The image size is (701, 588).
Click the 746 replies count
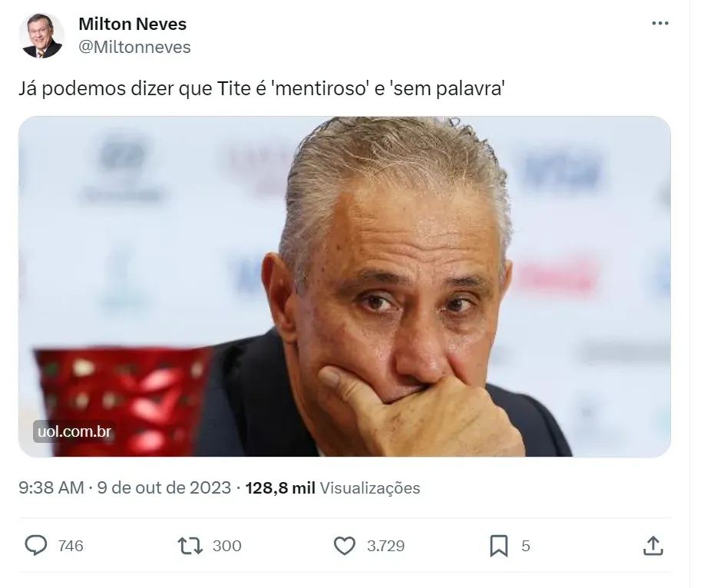[x=71, y=546]
